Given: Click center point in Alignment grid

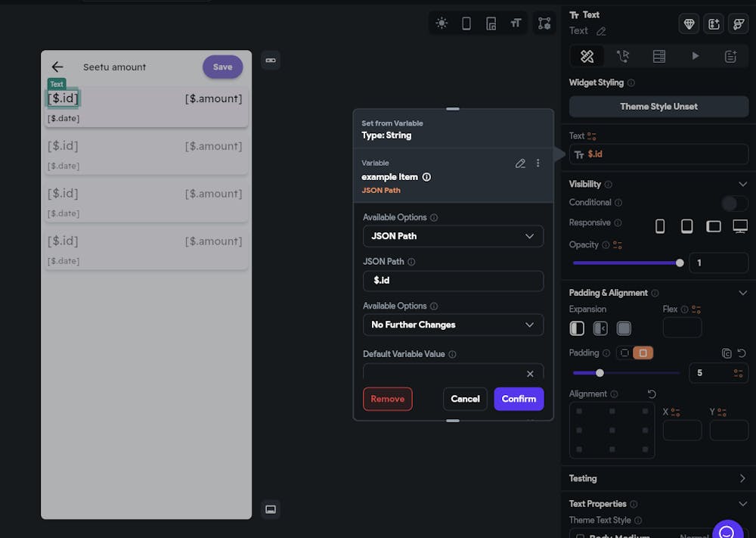Looking at the screenshot, I should point(612,431).
